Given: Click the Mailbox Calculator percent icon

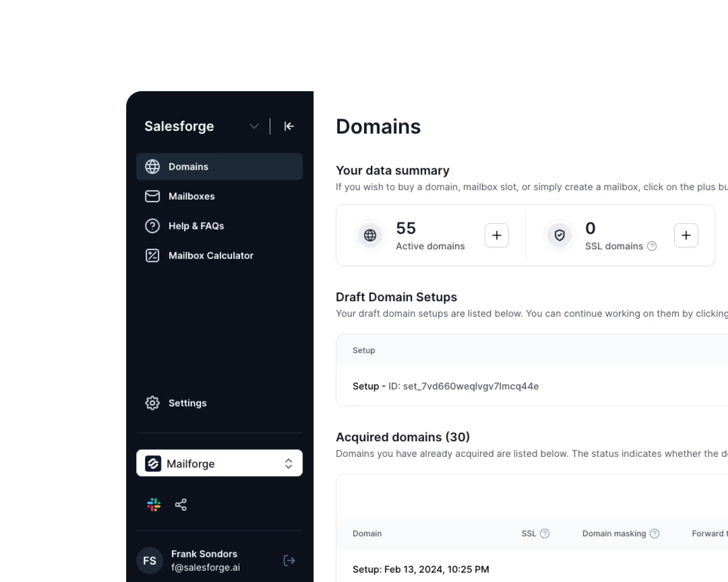Looking at the screenshot, I should pos(152,255).
